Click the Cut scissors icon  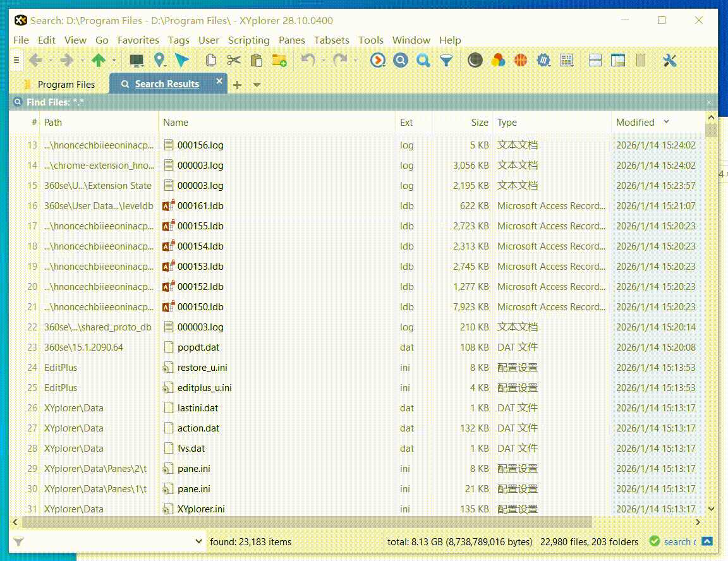coord(234,60)
